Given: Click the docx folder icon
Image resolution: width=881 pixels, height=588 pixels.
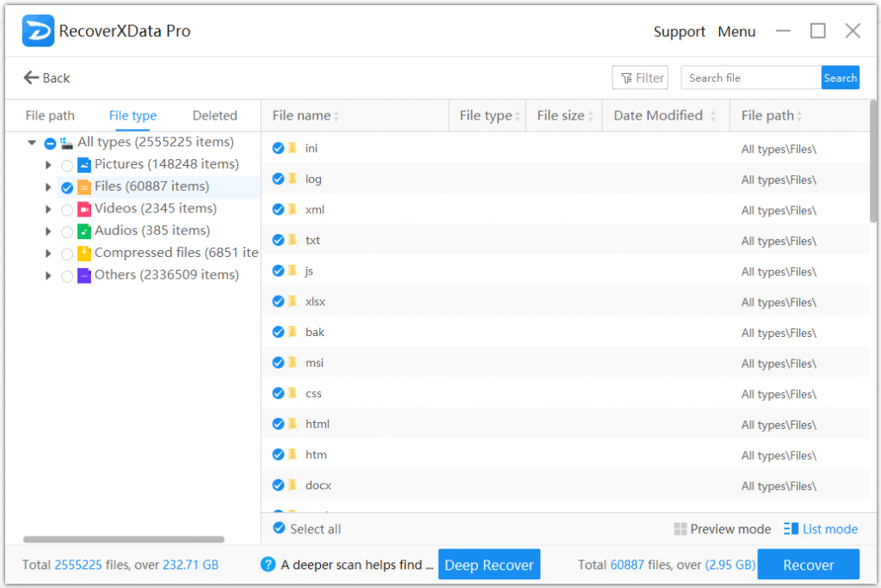Looking at the screenshot, I should [x=293, y=485].
